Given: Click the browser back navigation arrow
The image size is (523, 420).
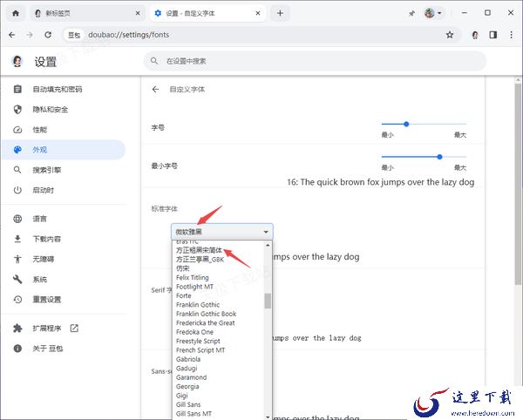Looking at the screenshot, I should (12, 35).
